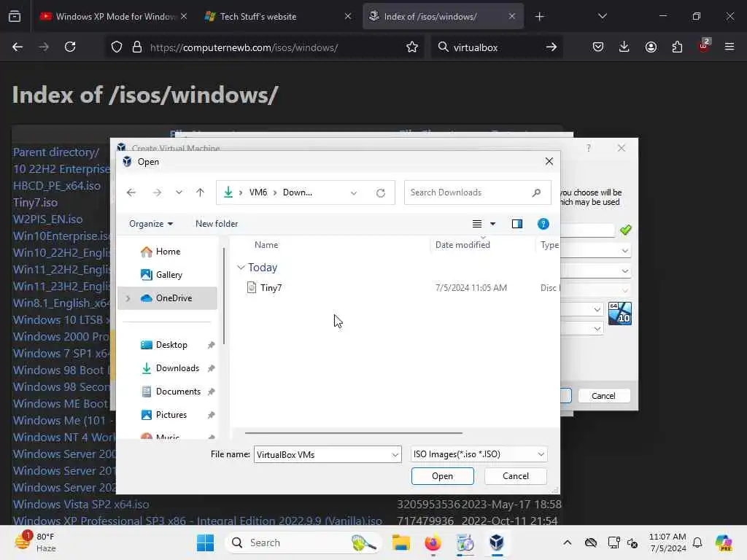Click the Open button in the dialog
The width and height of the screenshot is (747, 560).
pos(443,476)
